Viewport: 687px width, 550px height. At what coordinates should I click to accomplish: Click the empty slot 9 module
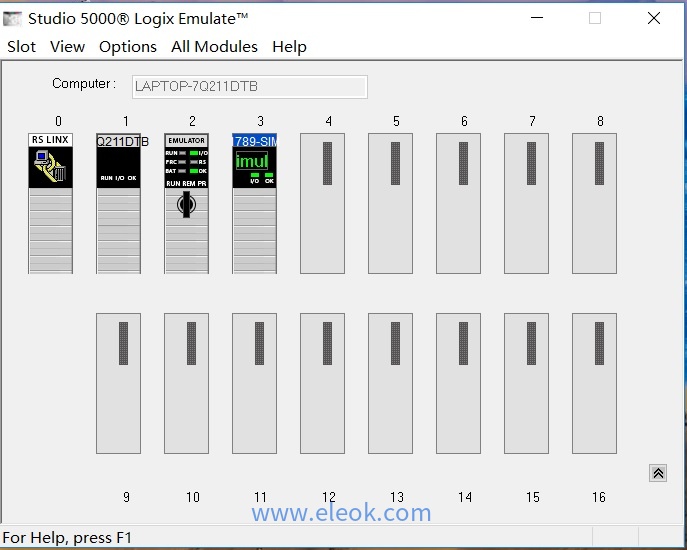click(x=118, y=383)
